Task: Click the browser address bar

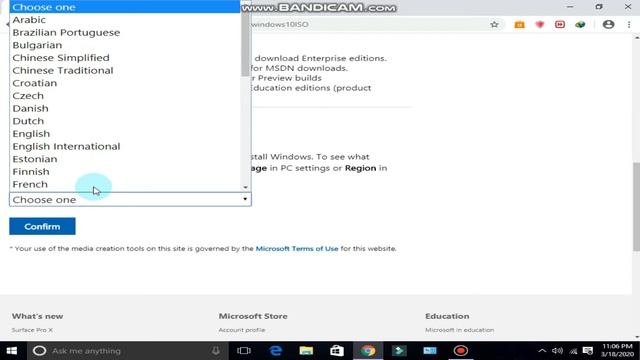Action: point(367,24)
